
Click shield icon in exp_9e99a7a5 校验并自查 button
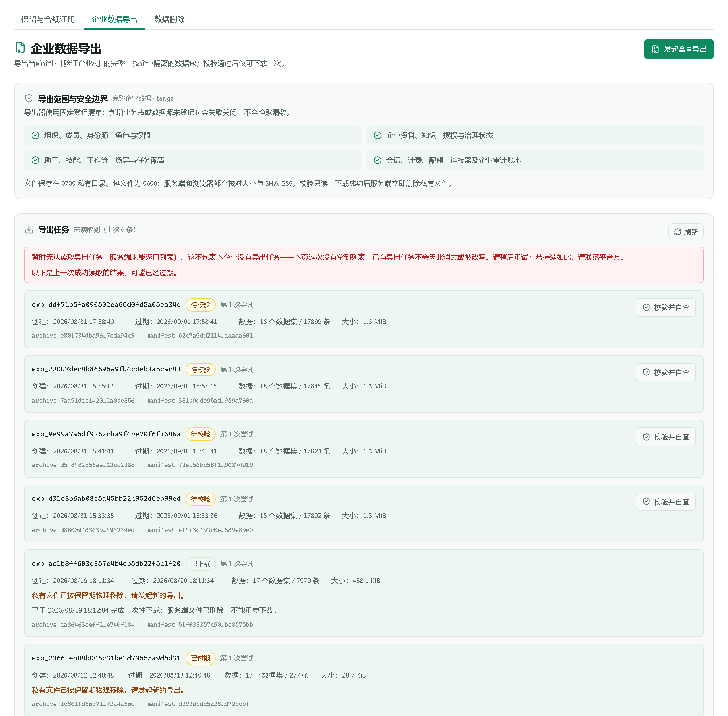click(x=646, y=437)
